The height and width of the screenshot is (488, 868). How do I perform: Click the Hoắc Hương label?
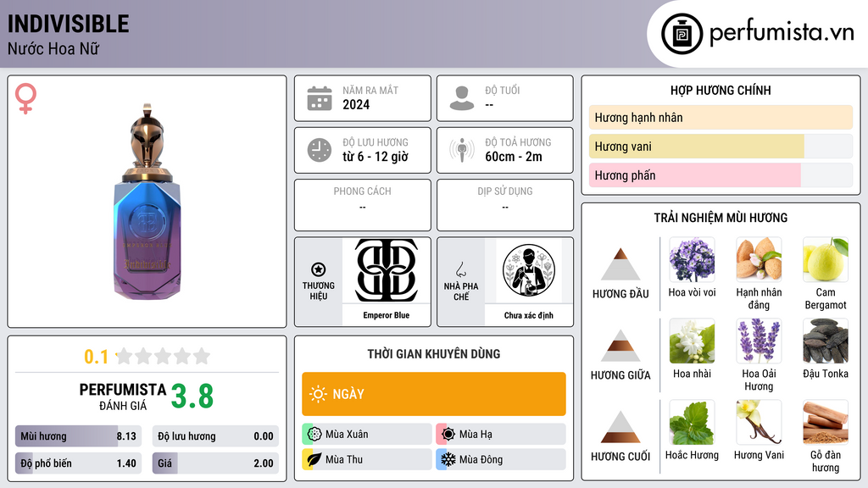[692, 455]
